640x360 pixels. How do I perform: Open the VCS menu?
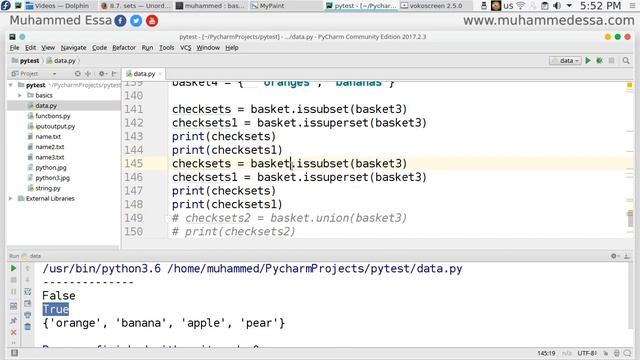click(186, 48)
